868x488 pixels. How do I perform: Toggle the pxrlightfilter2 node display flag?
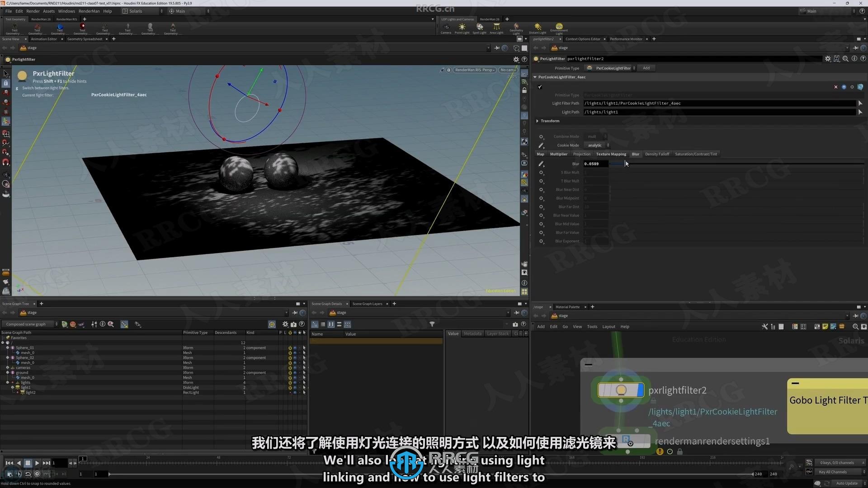click(640, 390)
